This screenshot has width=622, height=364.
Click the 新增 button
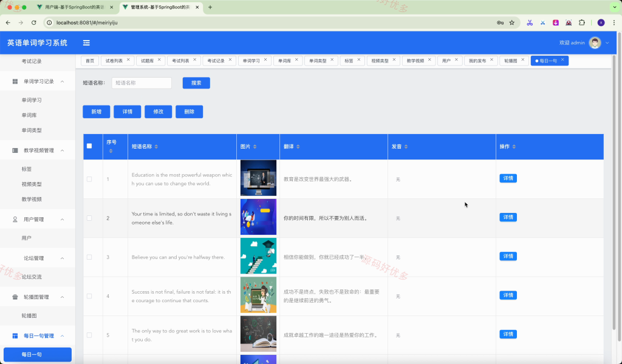[x=97, y=112]
